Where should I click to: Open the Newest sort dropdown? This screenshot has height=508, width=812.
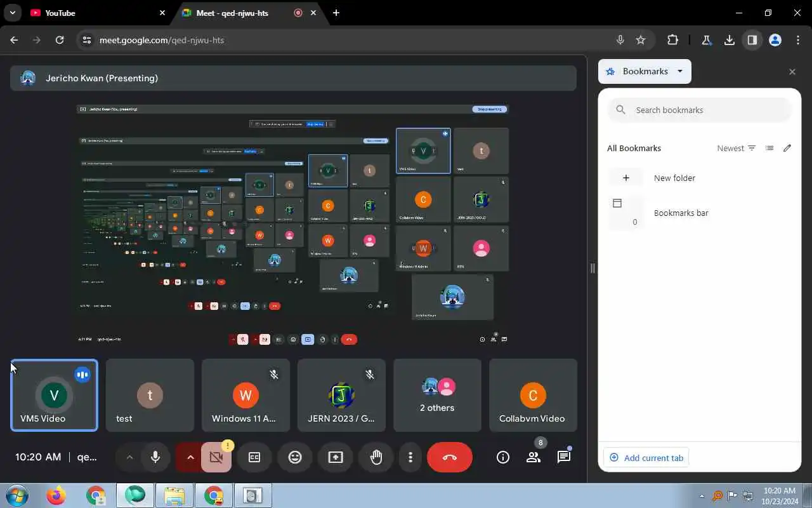pos(737,148)
